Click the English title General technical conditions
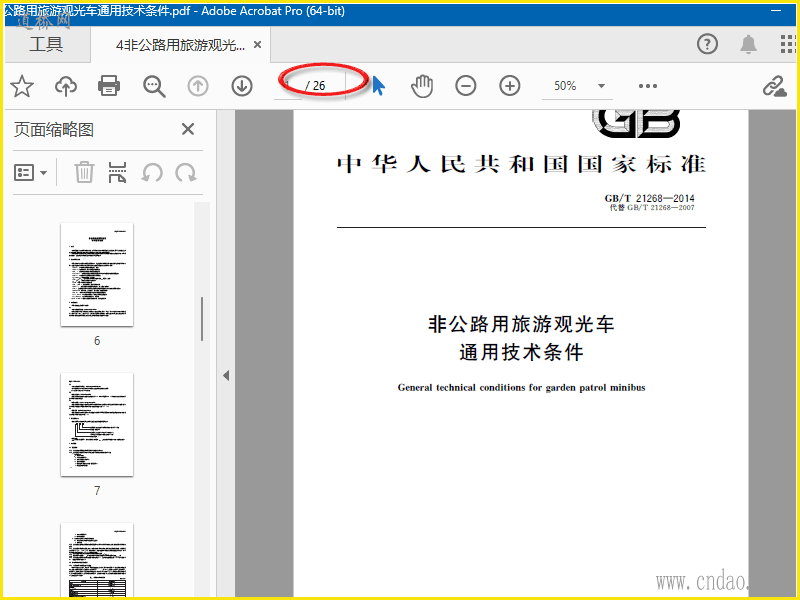Image resolution: width=800 pixels, height=600 pixels. click(x=521, y=388)
